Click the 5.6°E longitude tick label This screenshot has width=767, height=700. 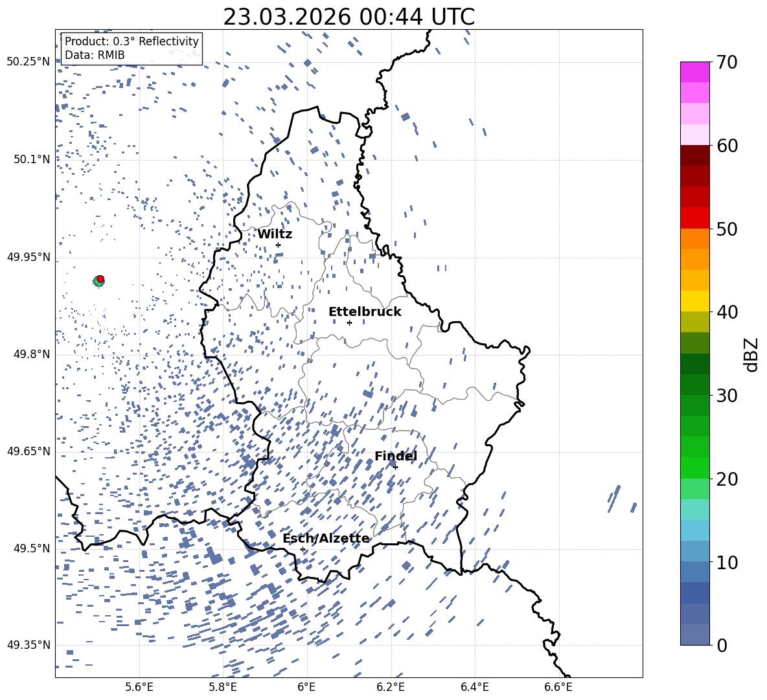pyautogui.click(x=139, y=687)
